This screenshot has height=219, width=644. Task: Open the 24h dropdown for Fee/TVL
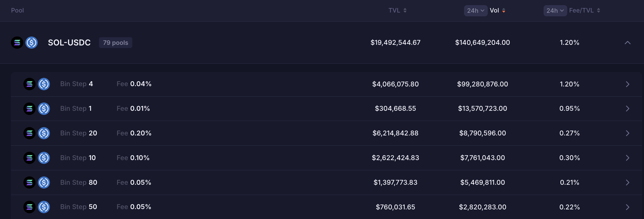(555, 11)
